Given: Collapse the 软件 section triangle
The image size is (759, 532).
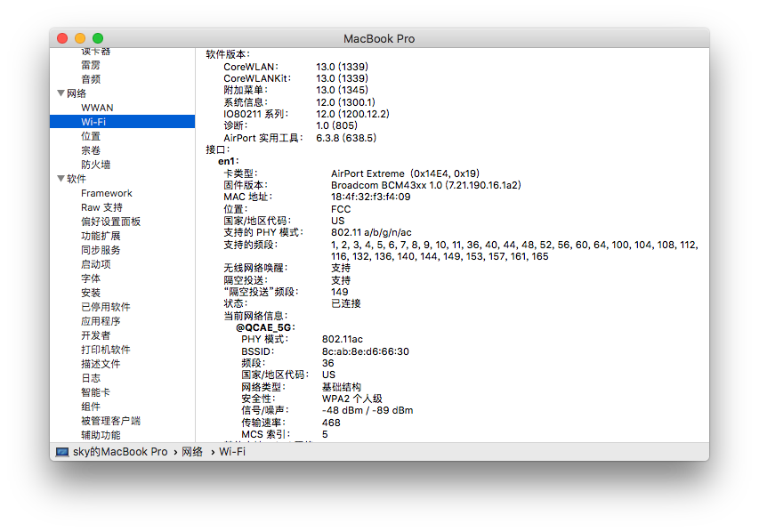Looking at the screenshot, I should 61,179.
